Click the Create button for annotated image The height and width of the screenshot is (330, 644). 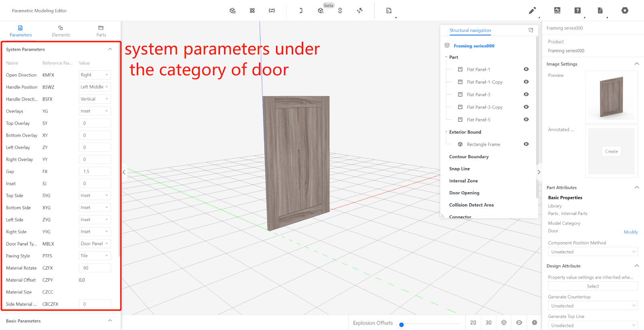[611, 152]
